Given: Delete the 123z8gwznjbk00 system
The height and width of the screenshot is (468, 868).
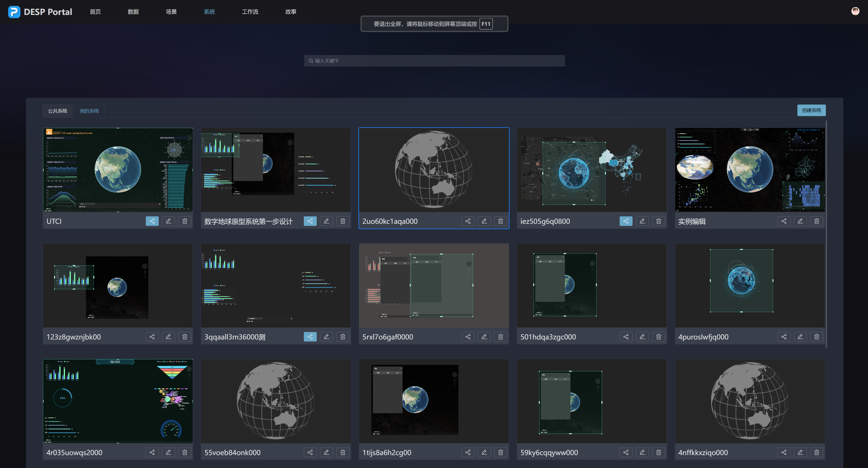Looking at the screenshot, I should click(x=185, y=337).
